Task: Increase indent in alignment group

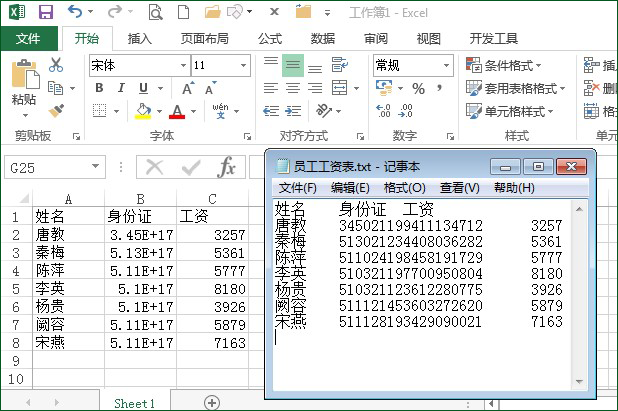Action: (293, 111)
